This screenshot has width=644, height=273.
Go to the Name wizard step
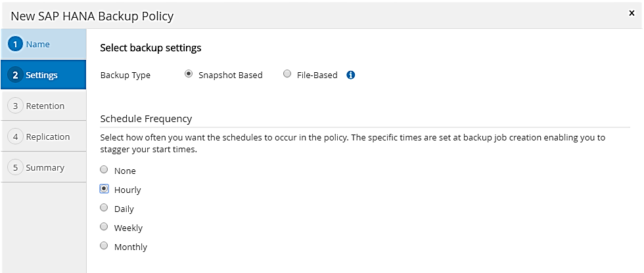click(x=38, y=45)
